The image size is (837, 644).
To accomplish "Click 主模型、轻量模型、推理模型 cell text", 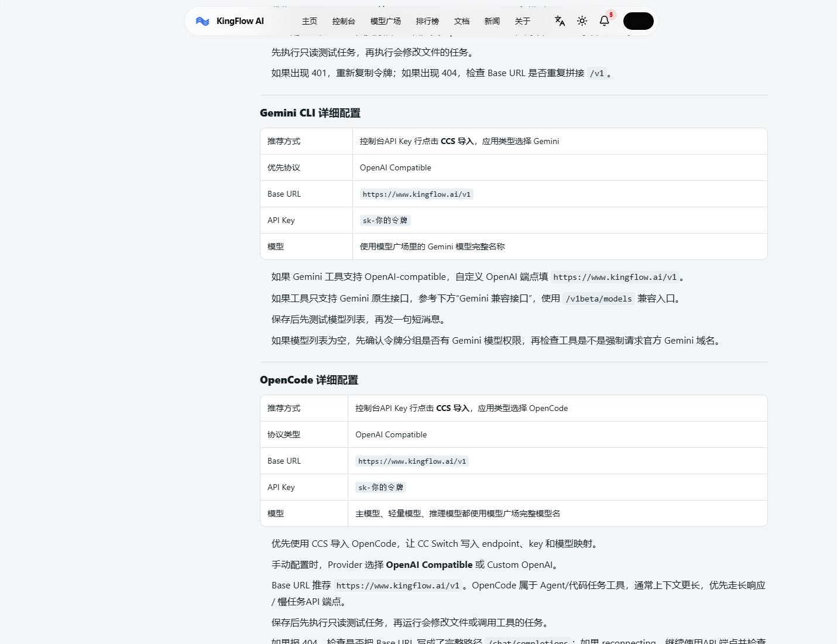I will [x=458, y=513].
